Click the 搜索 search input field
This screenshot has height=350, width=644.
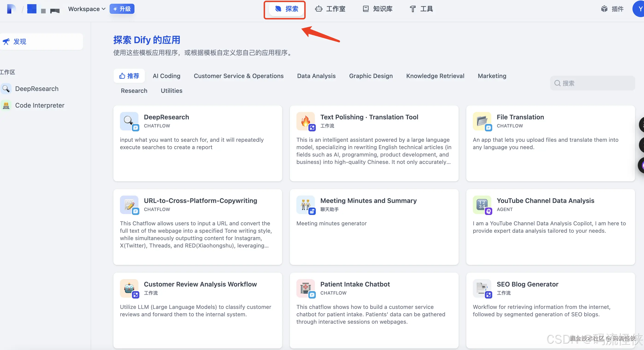(593, 83)
